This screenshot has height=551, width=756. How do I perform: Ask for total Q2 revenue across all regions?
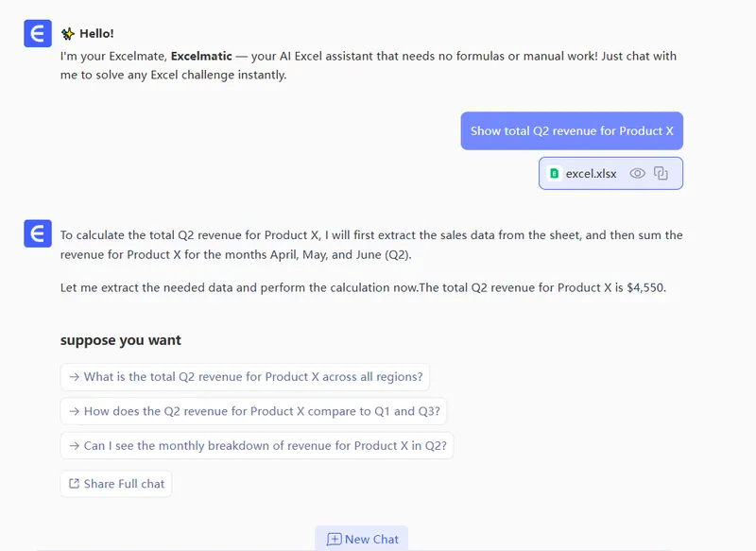click(x=252, y=377)
